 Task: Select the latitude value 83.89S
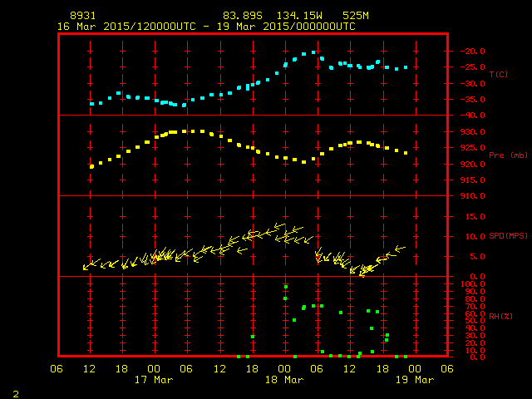click(243, 16)
